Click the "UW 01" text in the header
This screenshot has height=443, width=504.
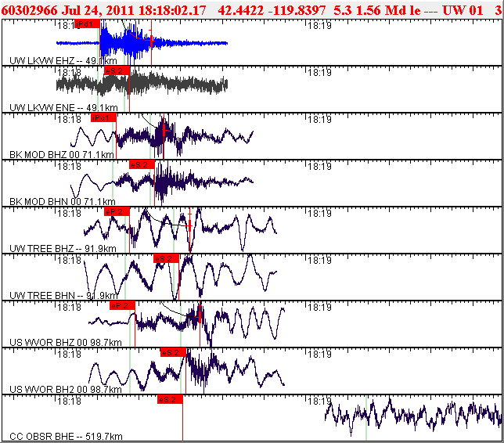pos(463,10)
